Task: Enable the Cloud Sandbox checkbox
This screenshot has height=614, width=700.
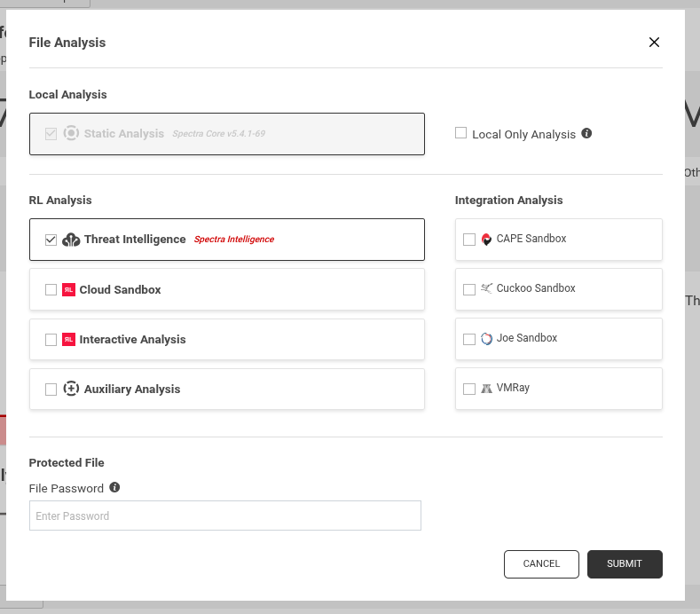Action: (51, 290)
